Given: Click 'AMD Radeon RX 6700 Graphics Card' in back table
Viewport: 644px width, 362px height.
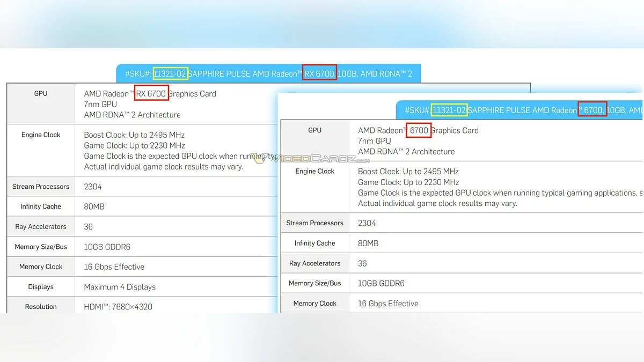Looking at the screenshot, I should 150,93.
